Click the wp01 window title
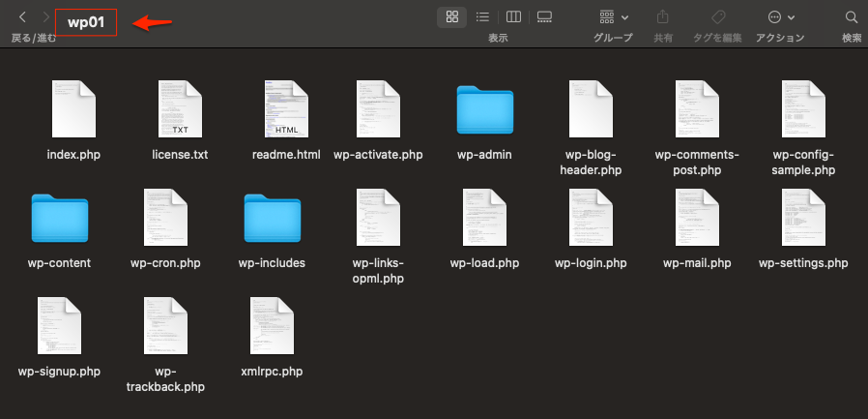Screen dimensions: 868x419 click(x=85, y=21)
